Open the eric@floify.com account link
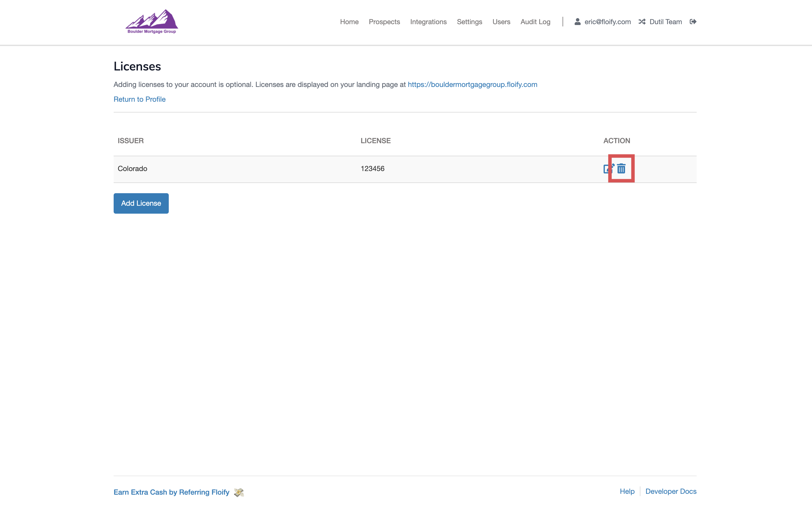 [x=607, y=22]
